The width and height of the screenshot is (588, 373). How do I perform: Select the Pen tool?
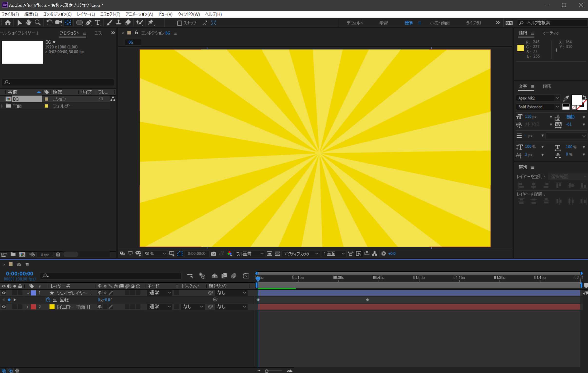click(x=88, y=23)
